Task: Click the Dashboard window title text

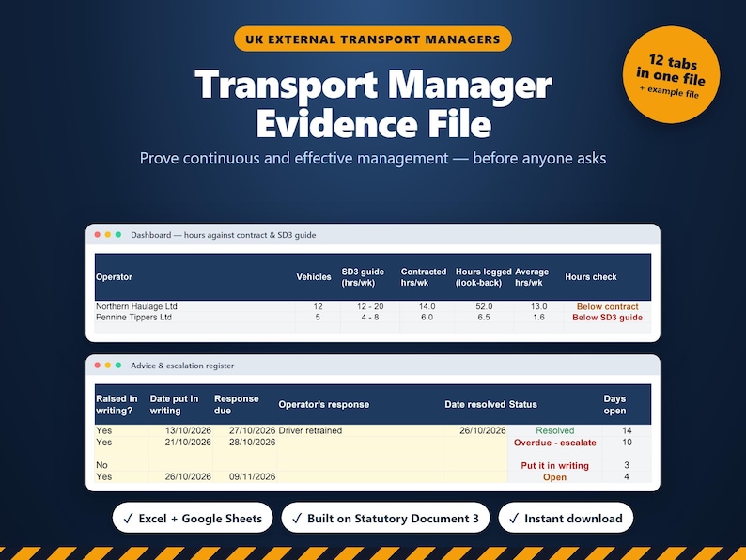Action: click(223, 235)
